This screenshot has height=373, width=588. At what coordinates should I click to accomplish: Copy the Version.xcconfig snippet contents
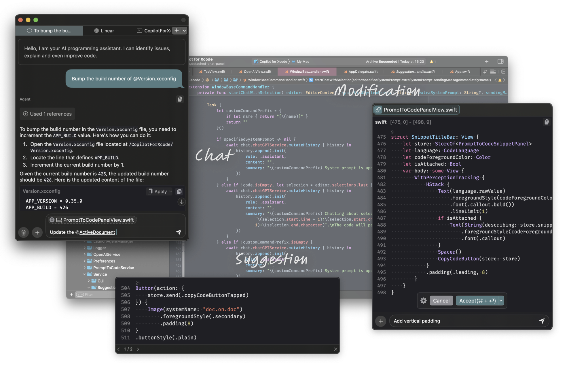(179, 191)
